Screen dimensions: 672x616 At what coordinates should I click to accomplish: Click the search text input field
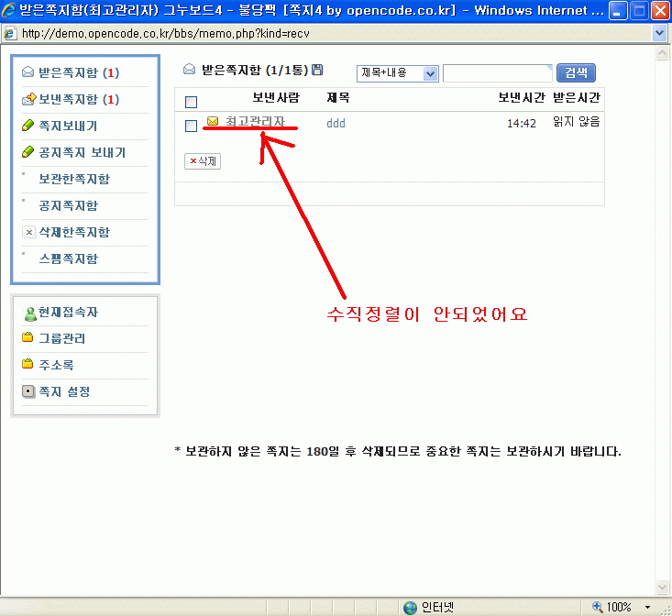(x=497, y=73)
